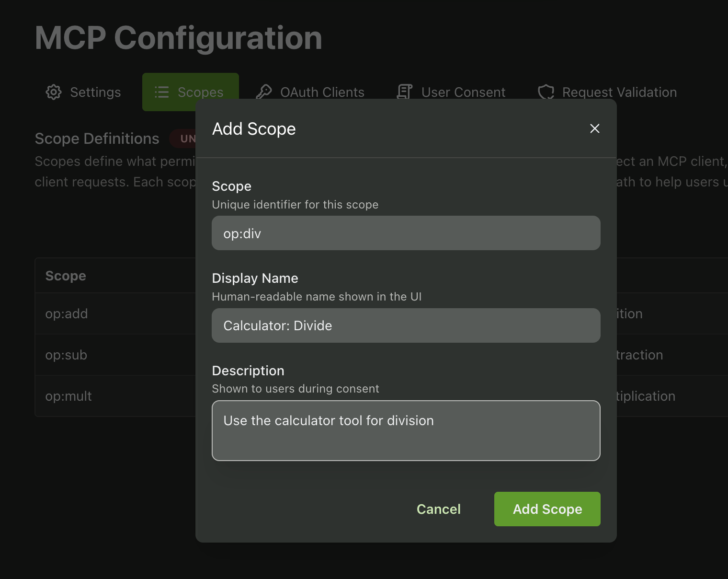Click the green Add Scope button
728x579 pixels.
(x=547, y=509)
